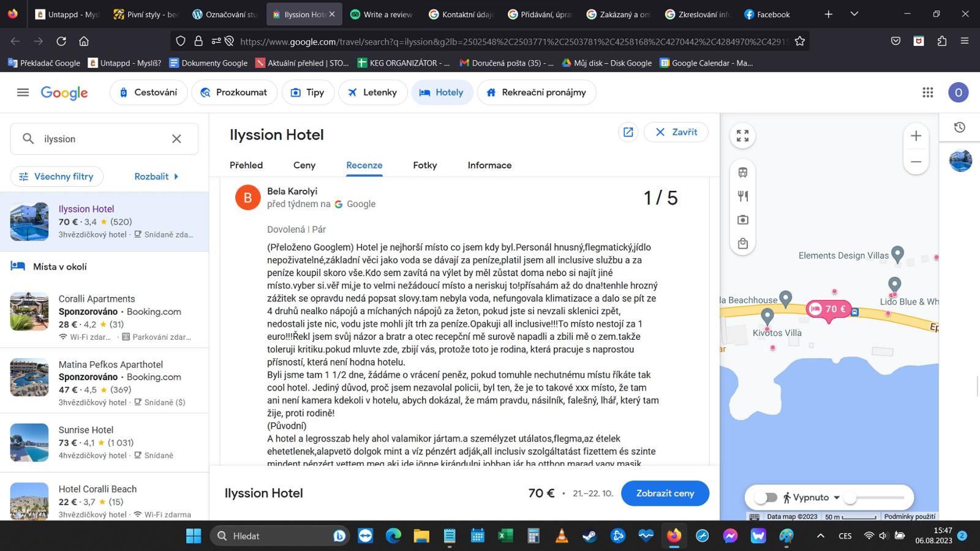The image size is (980, 551).
Task: Show shopping places on the map
Action: (743, 244)
